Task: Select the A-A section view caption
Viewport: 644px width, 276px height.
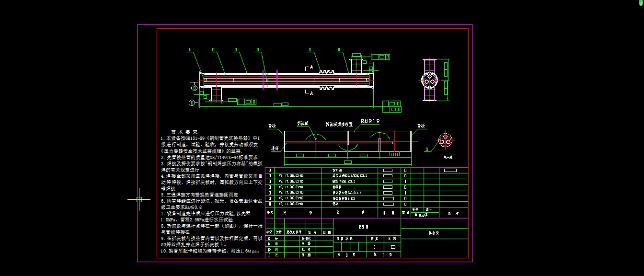Action: [x=448, y=157]
